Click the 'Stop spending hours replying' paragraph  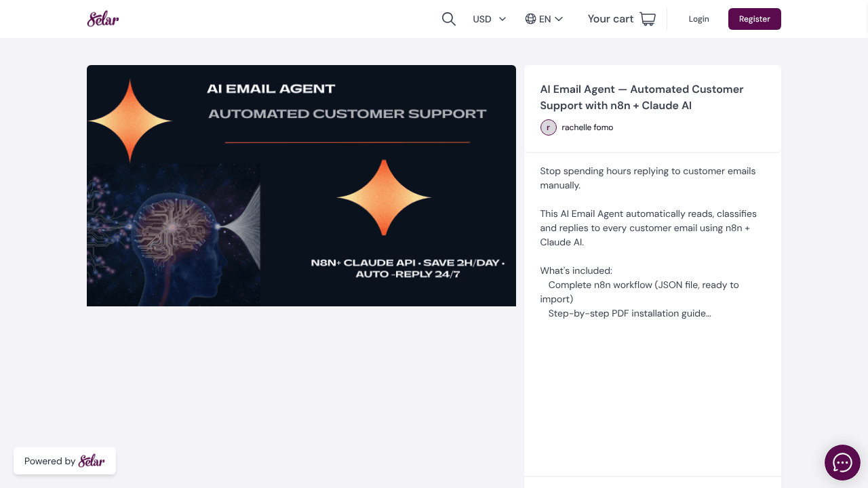pyautogui.click(x=648, y=178)
